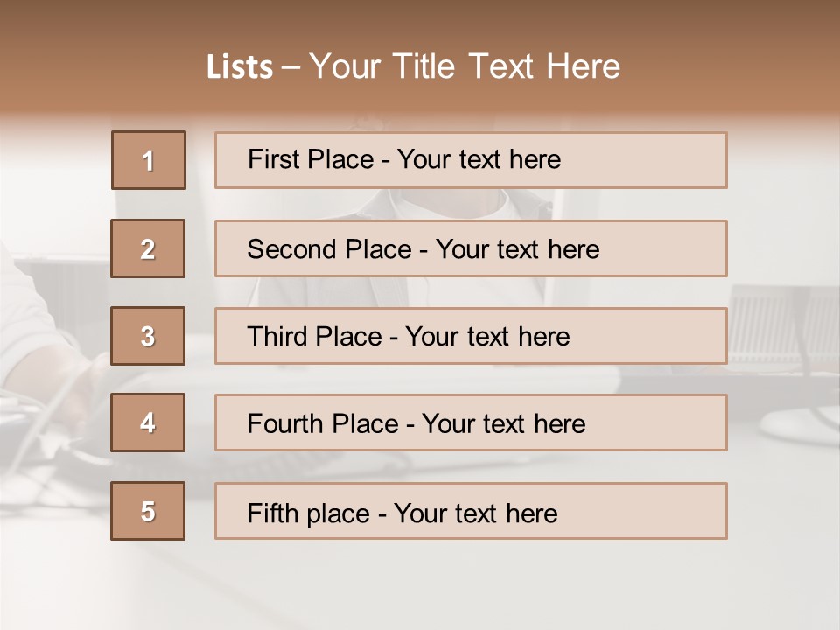Viewport: 840px width, 630px height.
Task: Click the dash in the slide title
Action: coord(290,67)
